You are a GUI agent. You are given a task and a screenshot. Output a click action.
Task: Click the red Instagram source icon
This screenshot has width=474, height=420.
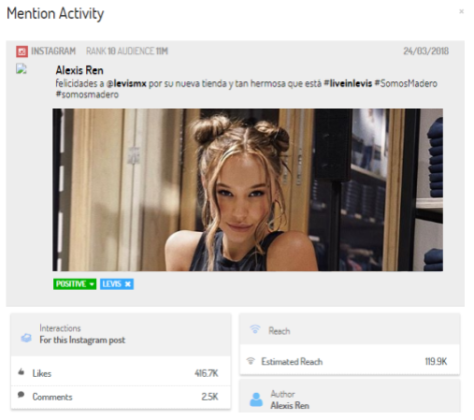[22, 51]
